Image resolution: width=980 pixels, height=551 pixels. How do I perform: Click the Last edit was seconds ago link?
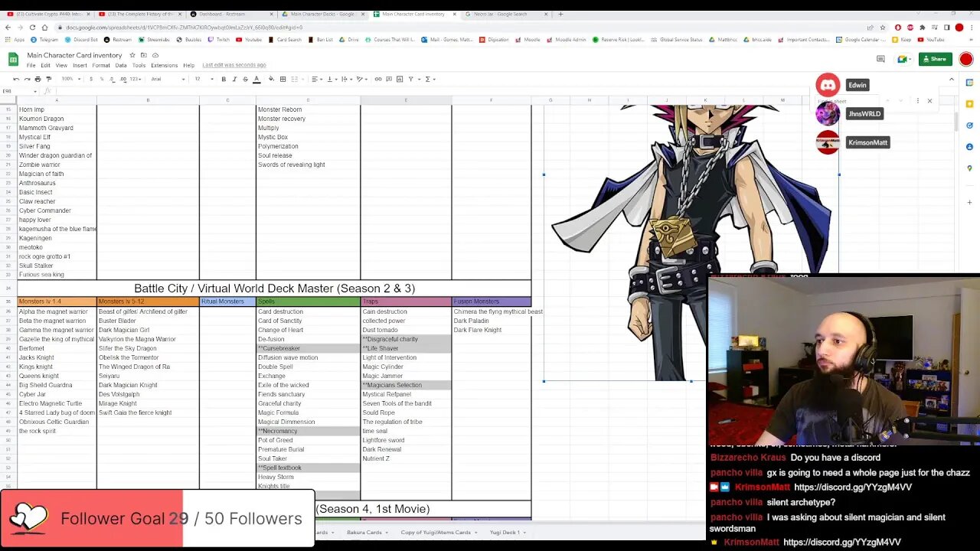[234, 65]
